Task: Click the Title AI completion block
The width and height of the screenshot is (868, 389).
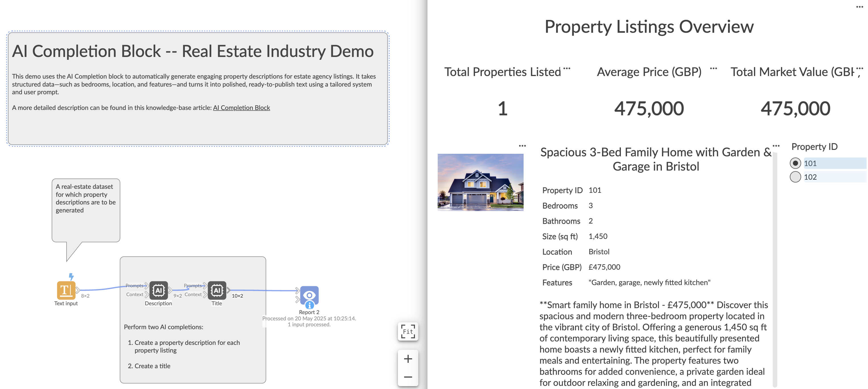Action: (217, 290)
